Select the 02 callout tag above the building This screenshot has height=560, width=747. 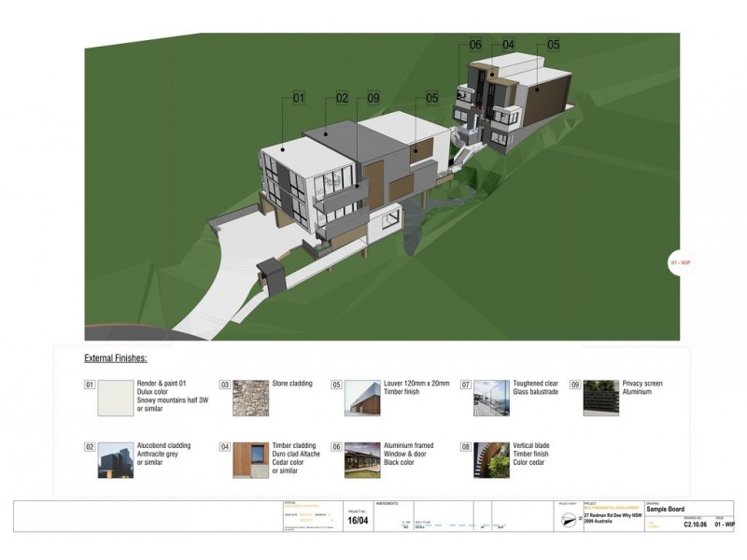(342, 98)
